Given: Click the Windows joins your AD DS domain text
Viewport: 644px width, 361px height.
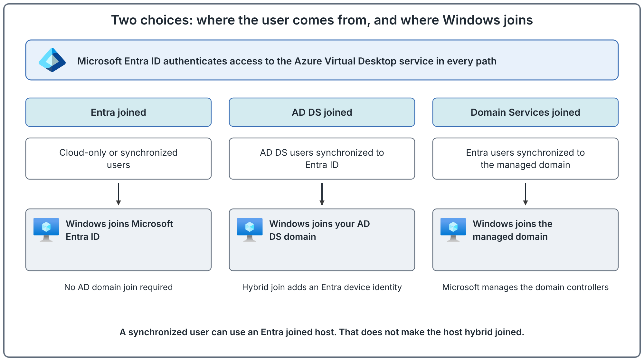Looking at the screenshot, I should tap(319, 230).
